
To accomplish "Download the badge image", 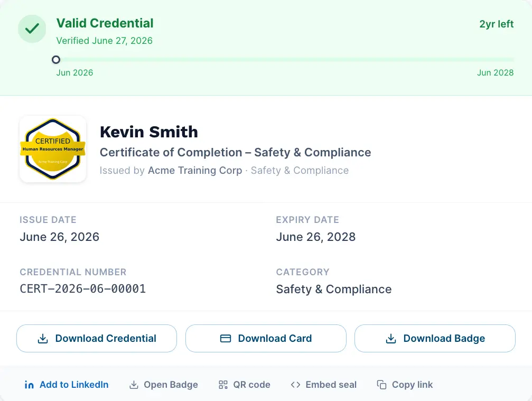I will coord(435,339).
